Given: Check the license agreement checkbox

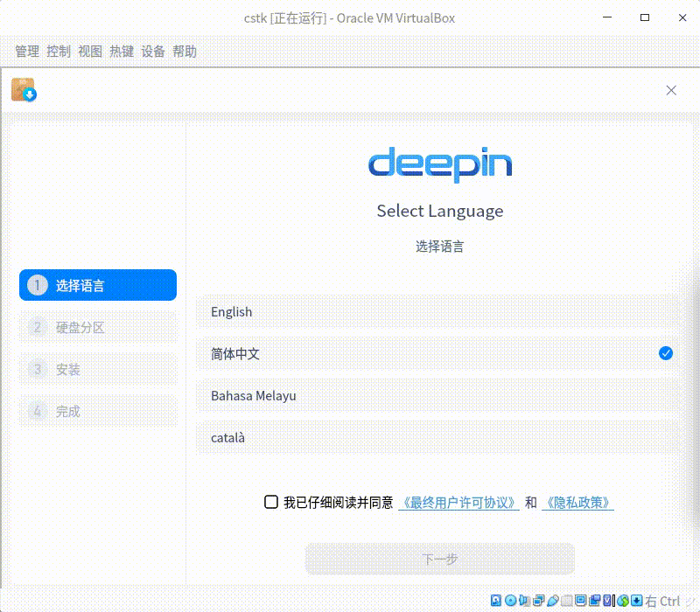Looking at the screenshot, I should pos(271,502).
